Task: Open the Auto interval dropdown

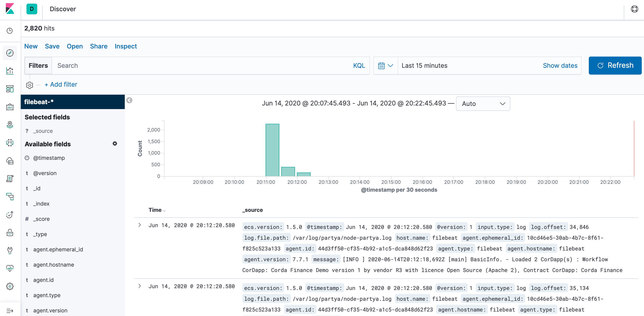Action: (483, 104)
